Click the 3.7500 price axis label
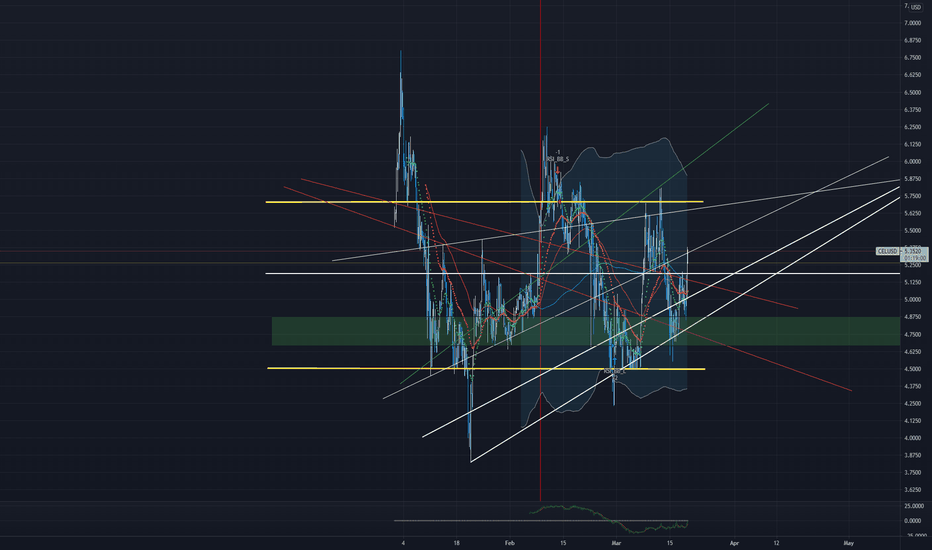The width and height of the screenshot is (932, 550). 912,473
